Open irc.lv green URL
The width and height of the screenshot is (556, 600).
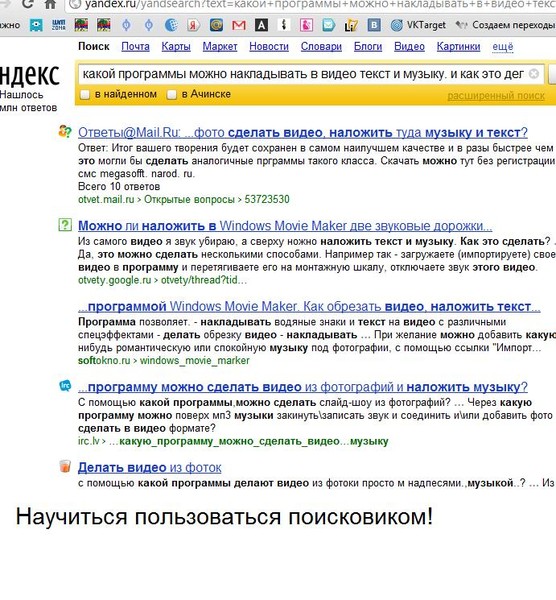click(x=89, y=441)
